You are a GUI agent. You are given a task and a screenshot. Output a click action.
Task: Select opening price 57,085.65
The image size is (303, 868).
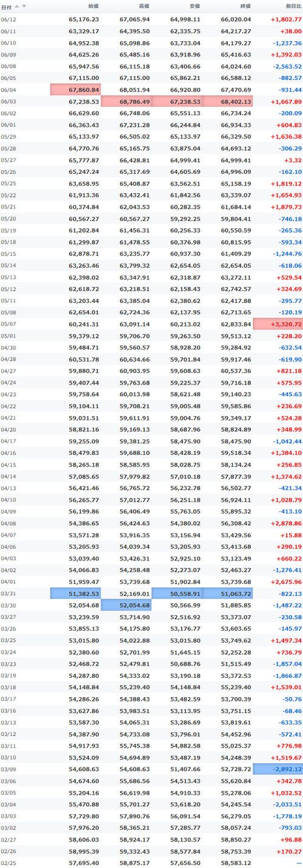point(84,477)
